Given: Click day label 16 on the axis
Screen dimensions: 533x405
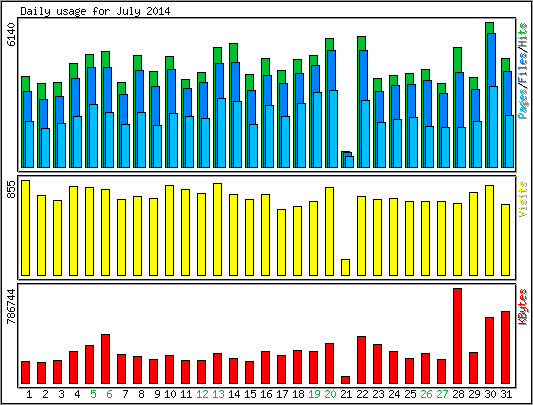Looking at the screenshot, I should click(x=266, y=394).
